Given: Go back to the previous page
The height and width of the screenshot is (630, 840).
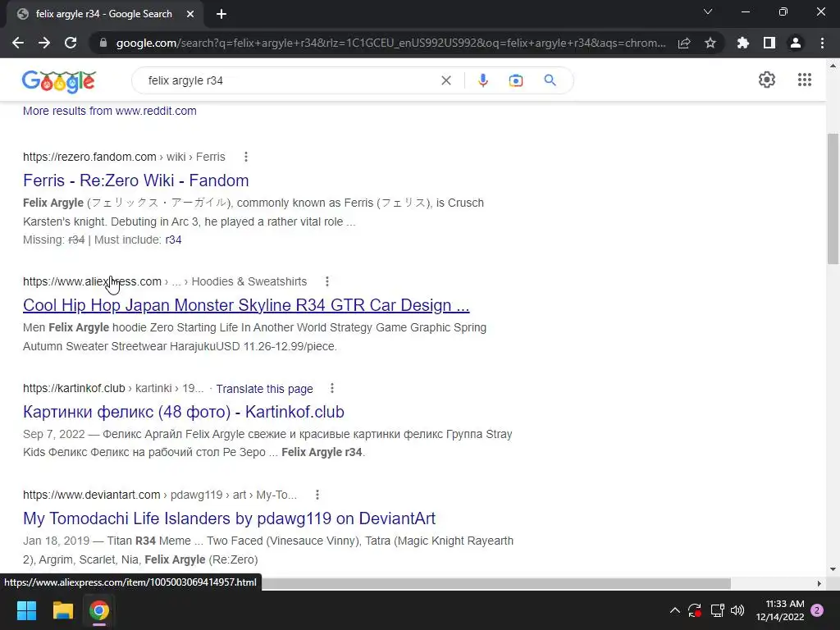Looking at the screenshot, I should click(18, 43).
